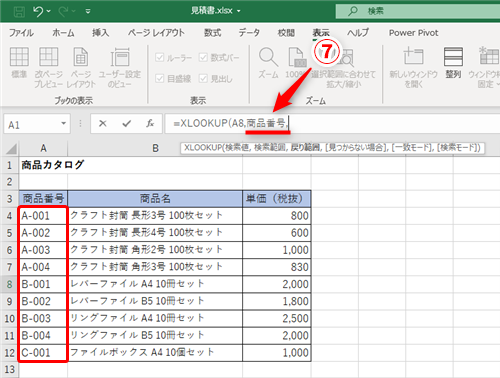
Task: Select 改ページプレビュー view icon
Action: 49,57
